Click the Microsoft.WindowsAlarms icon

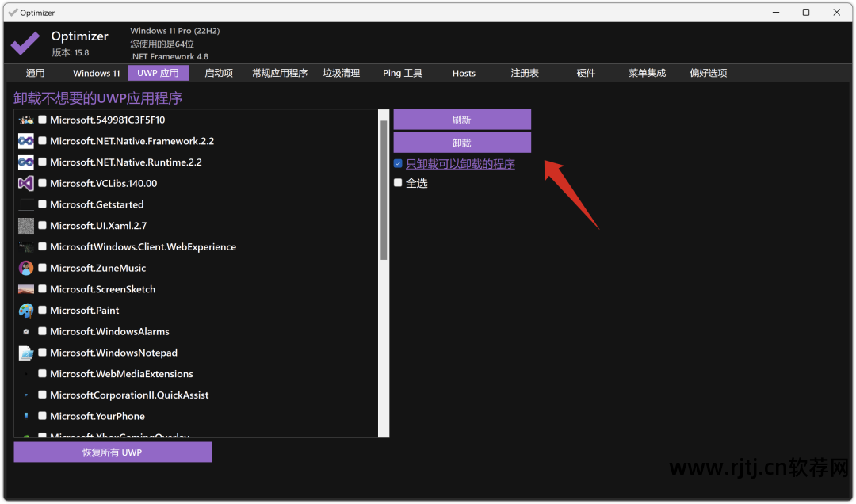point(26,331)
